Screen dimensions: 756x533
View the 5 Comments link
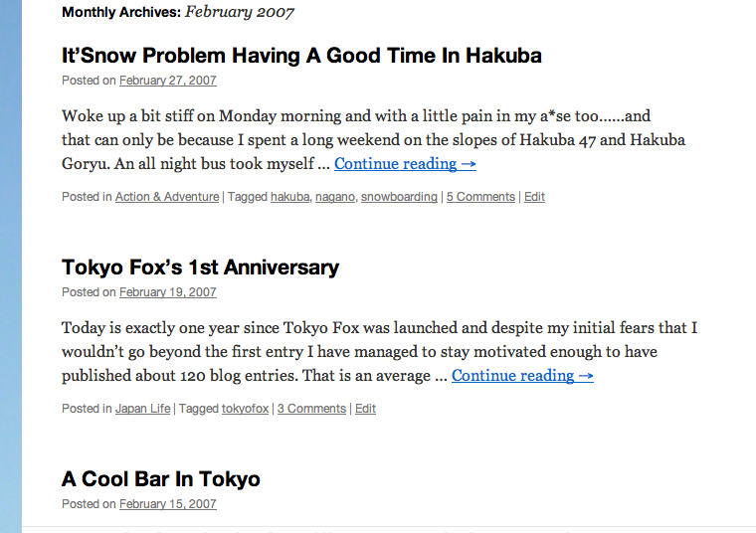tap(480, 197)
